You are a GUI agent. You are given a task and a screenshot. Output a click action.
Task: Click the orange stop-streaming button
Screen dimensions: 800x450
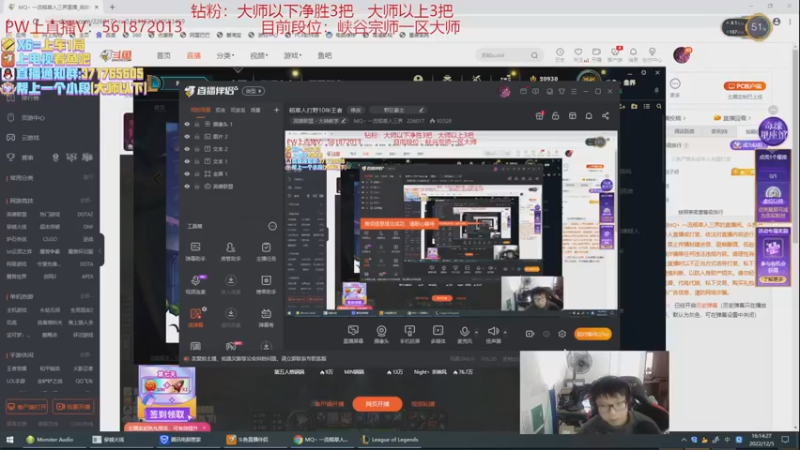592,334
